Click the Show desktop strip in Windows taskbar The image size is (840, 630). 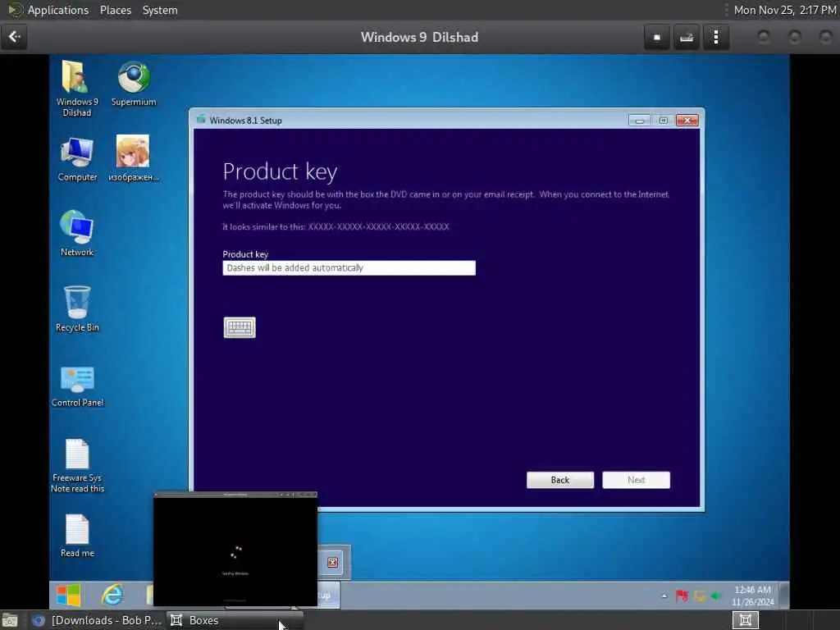click(x=783, y=596)
